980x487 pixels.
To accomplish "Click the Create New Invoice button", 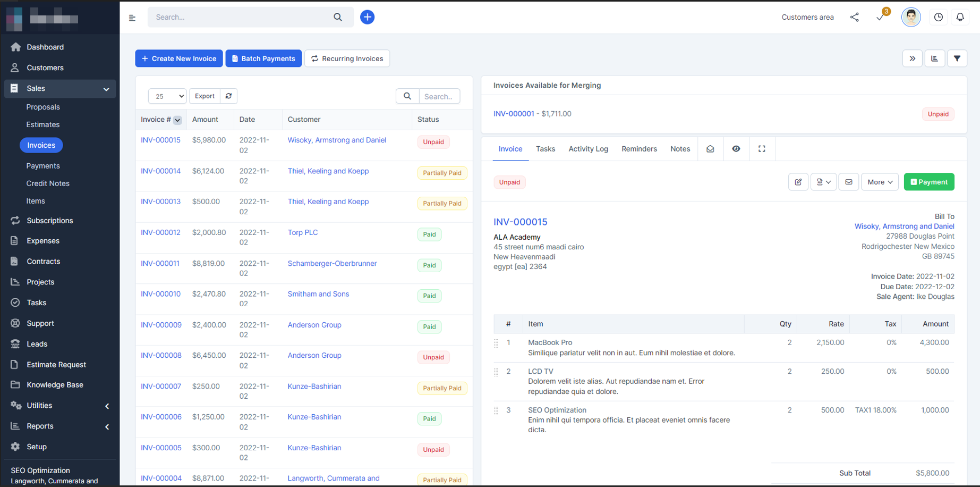I will (179, 58).
